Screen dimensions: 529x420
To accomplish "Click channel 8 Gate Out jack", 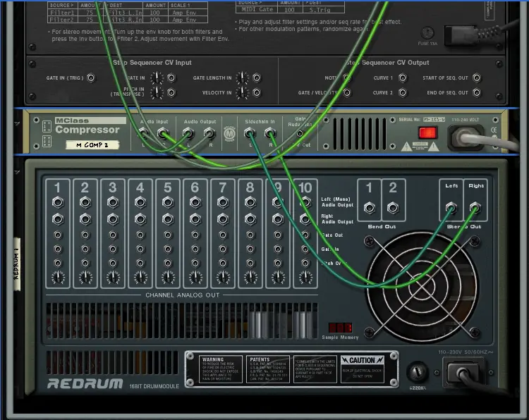I will tap(250, 235).
